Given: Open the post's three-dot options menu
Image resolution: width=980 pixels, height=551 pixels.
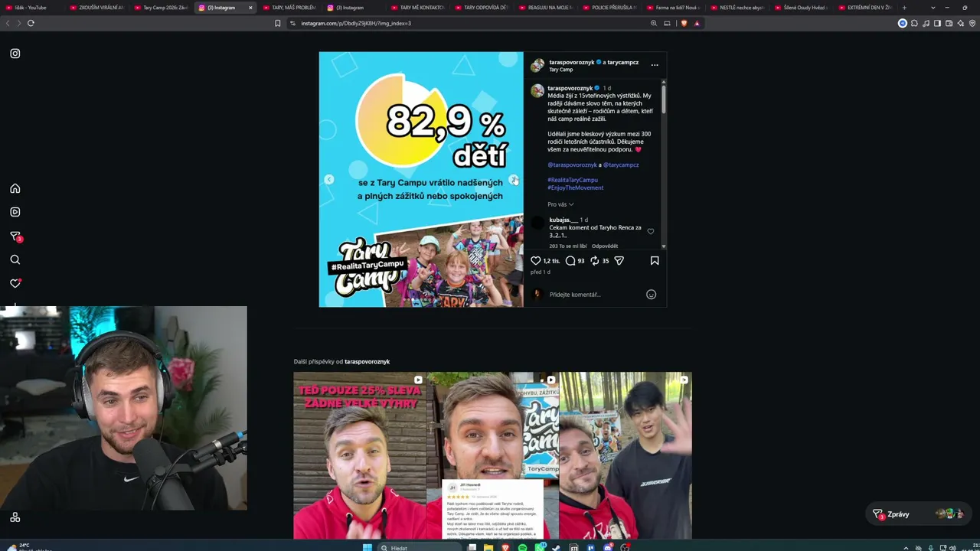Looking at the screenshot, I should [655, 65].
